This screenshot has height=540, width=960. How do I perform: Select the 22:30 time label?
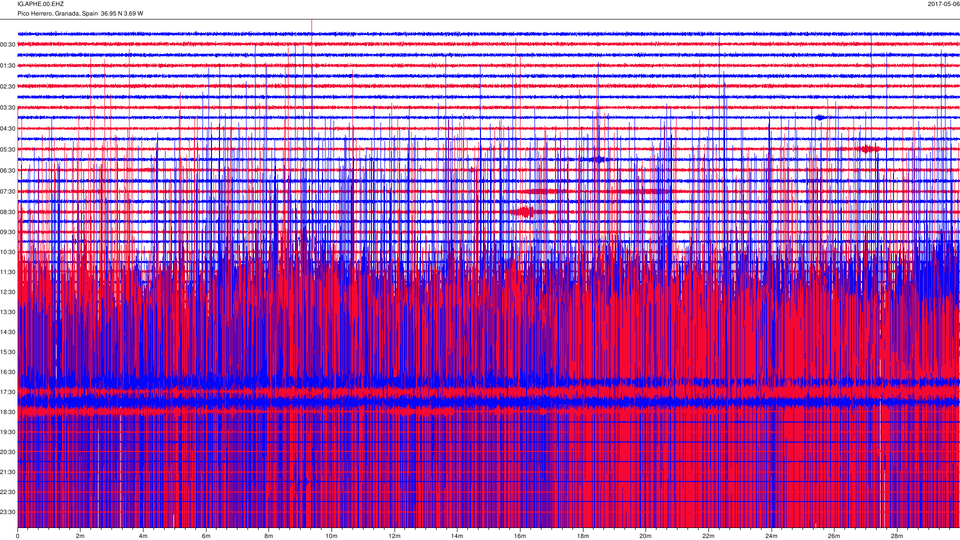(8, 492)
